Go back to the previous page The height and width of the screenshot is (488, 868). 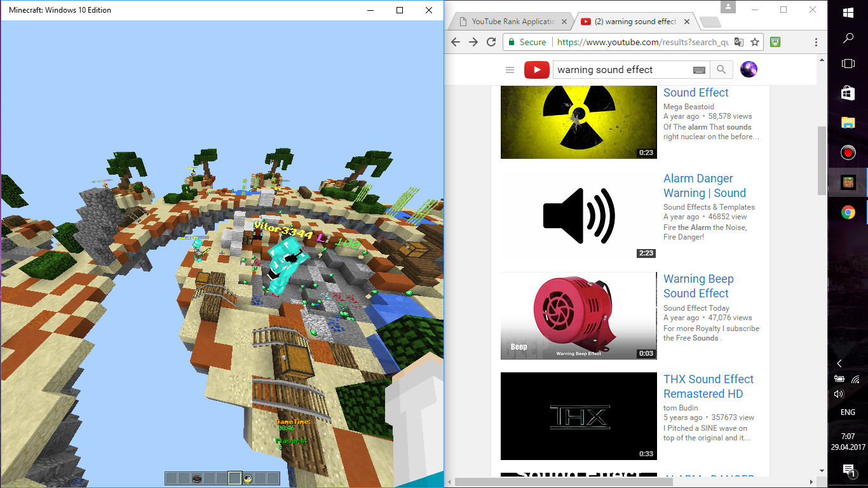[455, 42]
